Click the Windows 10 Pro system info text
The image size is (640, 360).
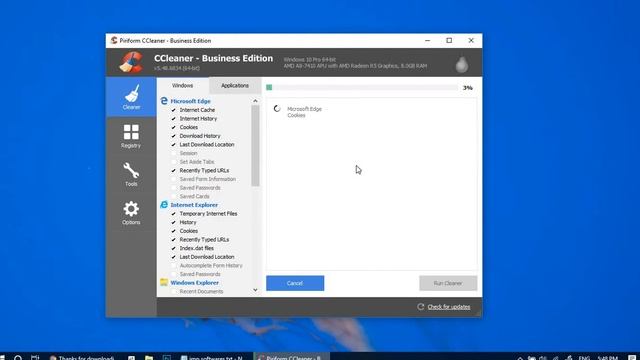(310, 60)
